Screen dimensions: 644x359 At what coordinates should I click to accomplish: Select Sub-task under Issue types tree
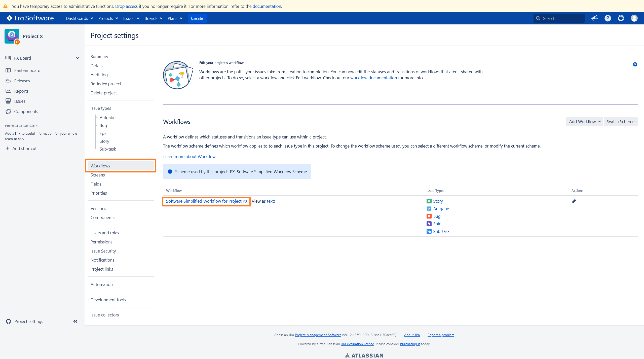pos(108,149)
